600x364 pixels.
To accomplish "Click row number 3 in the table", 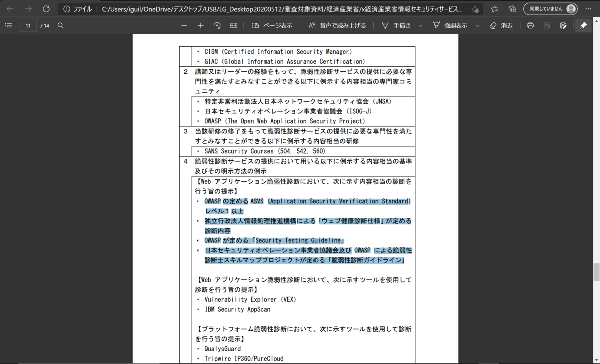I will [x=185, y=131].
